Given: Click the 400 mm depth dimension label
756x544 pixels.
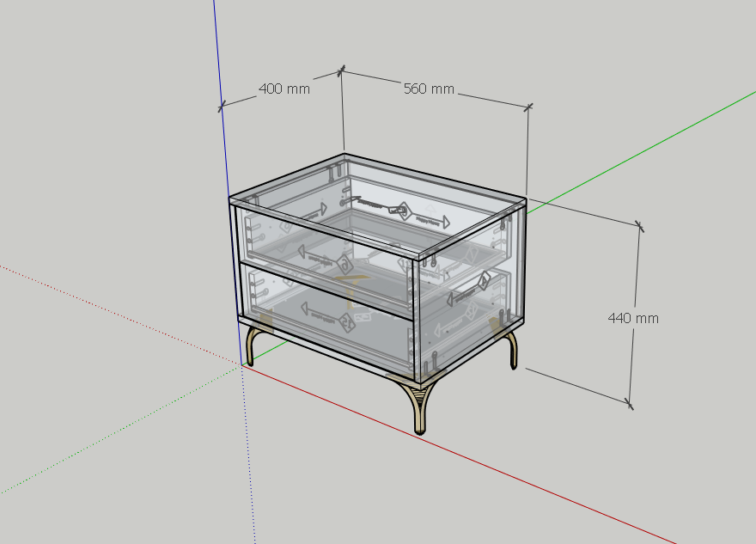Looking at the screenshot, I should [283, 89].
